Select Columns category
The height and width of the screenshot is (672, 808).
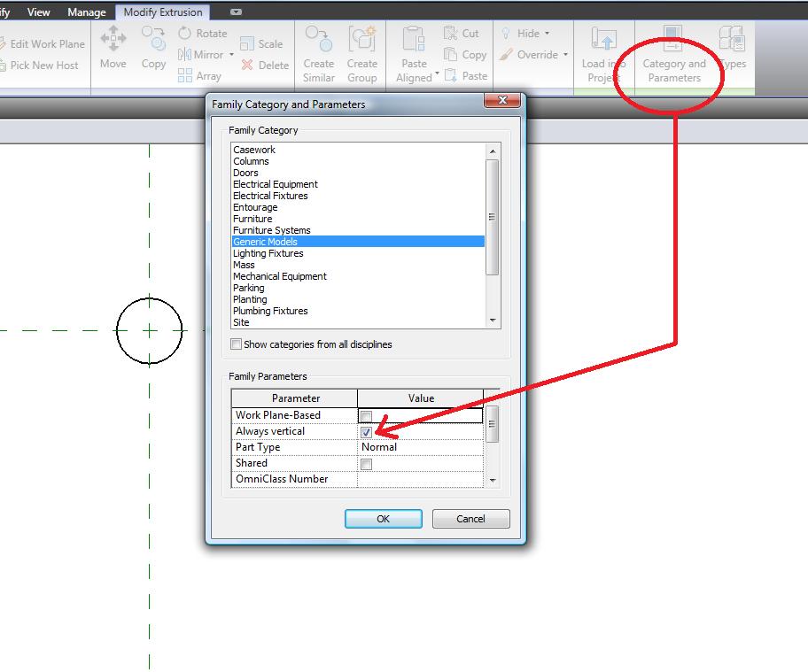tap(358, 161)
